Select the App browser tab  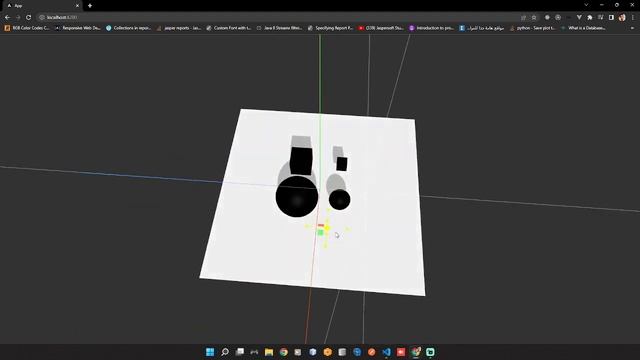[x=41, y=6]
